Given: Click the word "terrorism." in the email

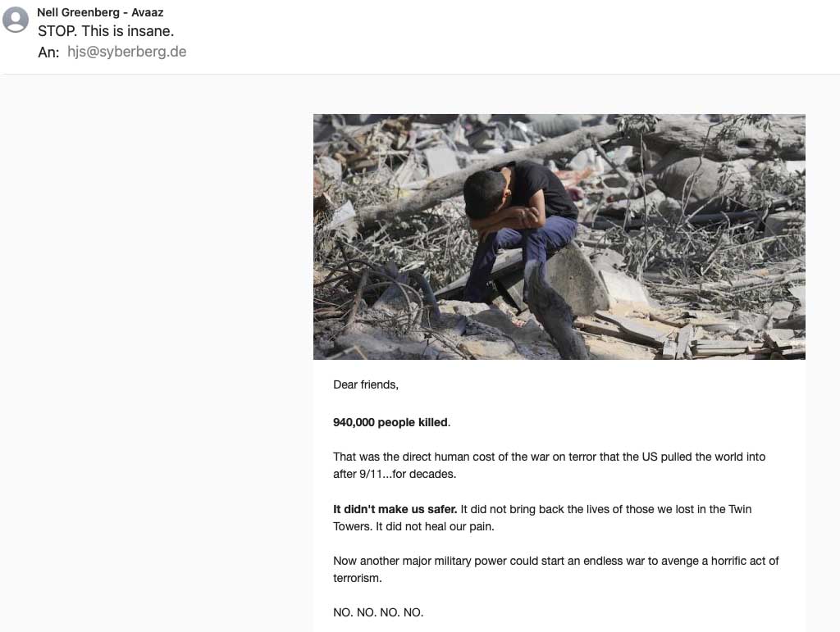Looking at the screenshot, I should 358,578.
